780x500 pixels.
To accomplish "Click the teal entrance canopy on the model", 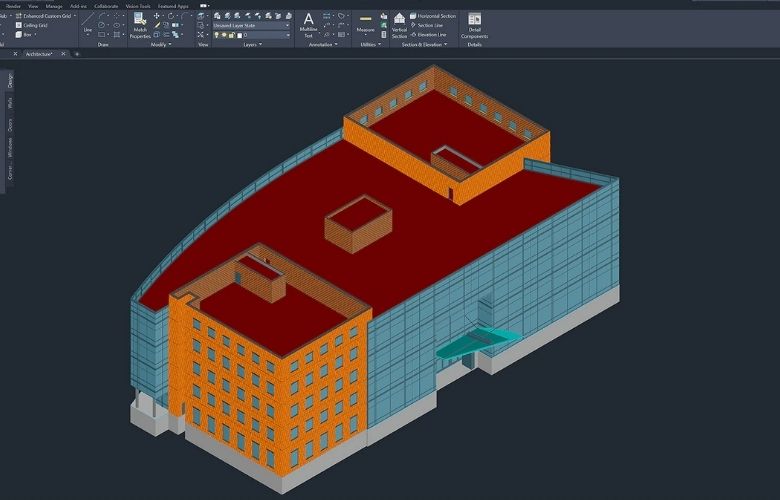I will tap(480, 341).
